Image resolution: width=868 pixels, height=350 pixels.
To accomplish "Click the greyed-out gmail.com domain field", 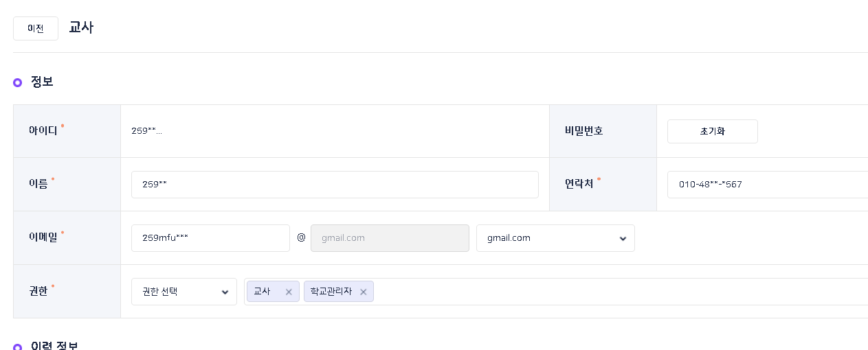I will pyautogui.click(x=390, y=238).
